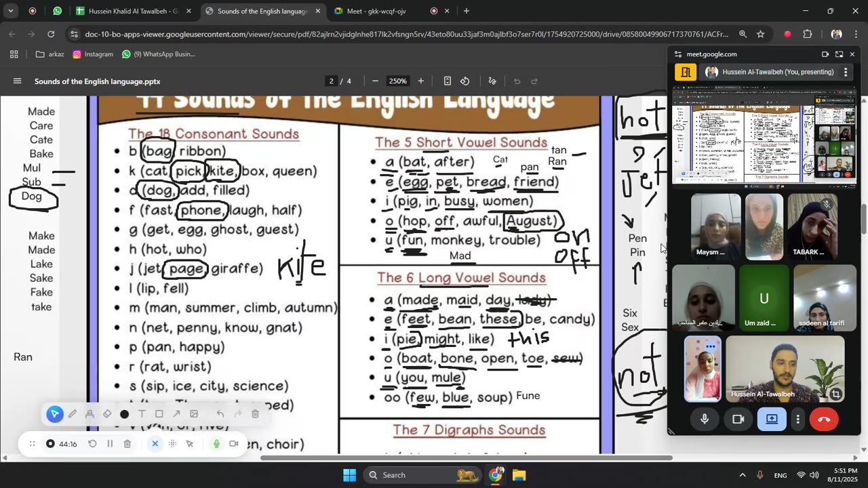Stop presenting screen in Meet
Image resolution: width=868 pixels, height=488 pixels.
(772, 420)
